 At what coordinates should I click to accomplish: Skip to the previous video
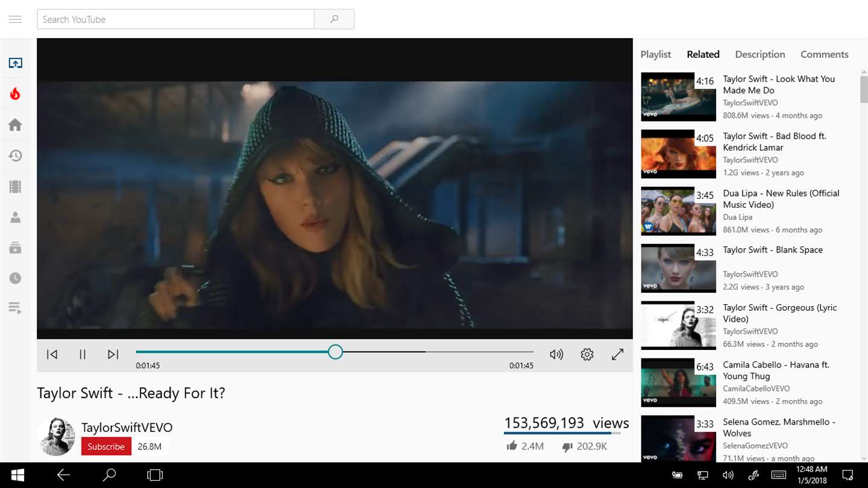[52, 354]
